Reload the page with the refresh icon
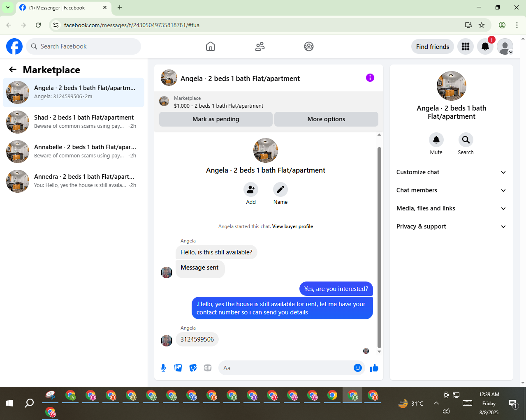526x420 pixels. coord(38,25)
